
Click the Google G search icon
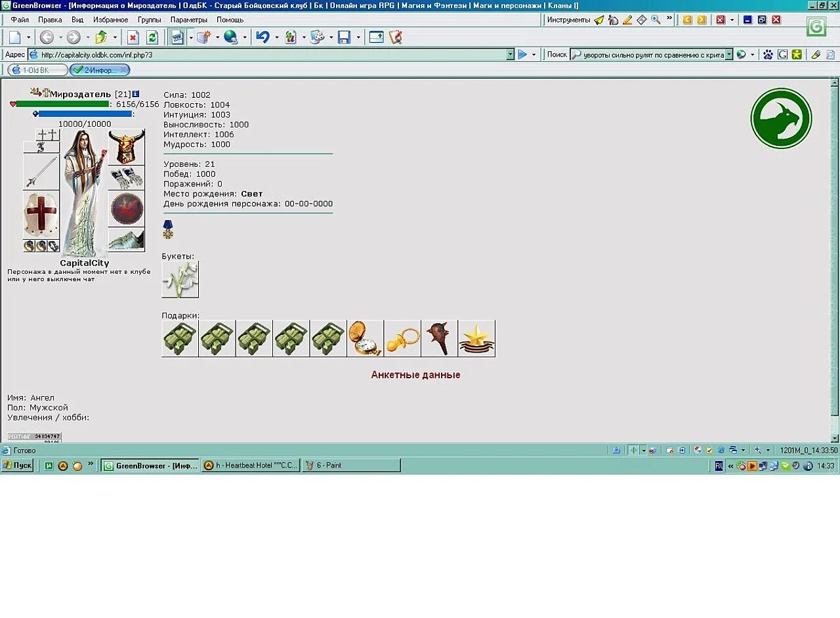pyautogui.click(x=782, y=55)
